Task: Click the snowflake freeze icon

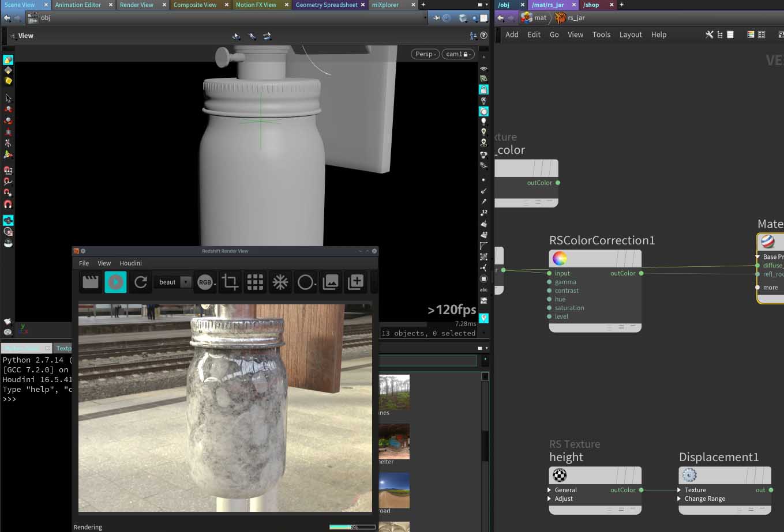Action: pos(280,282)
